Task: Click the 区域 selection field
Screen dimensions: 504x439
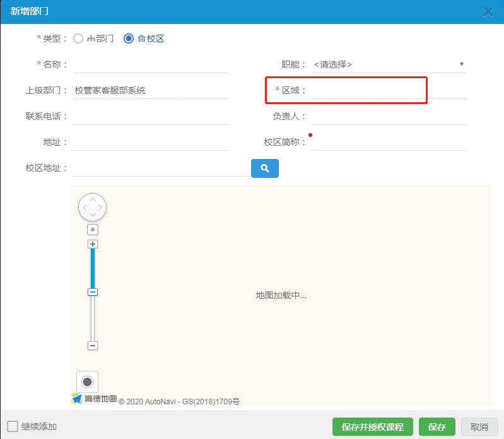Action: [x=389, y=90]
